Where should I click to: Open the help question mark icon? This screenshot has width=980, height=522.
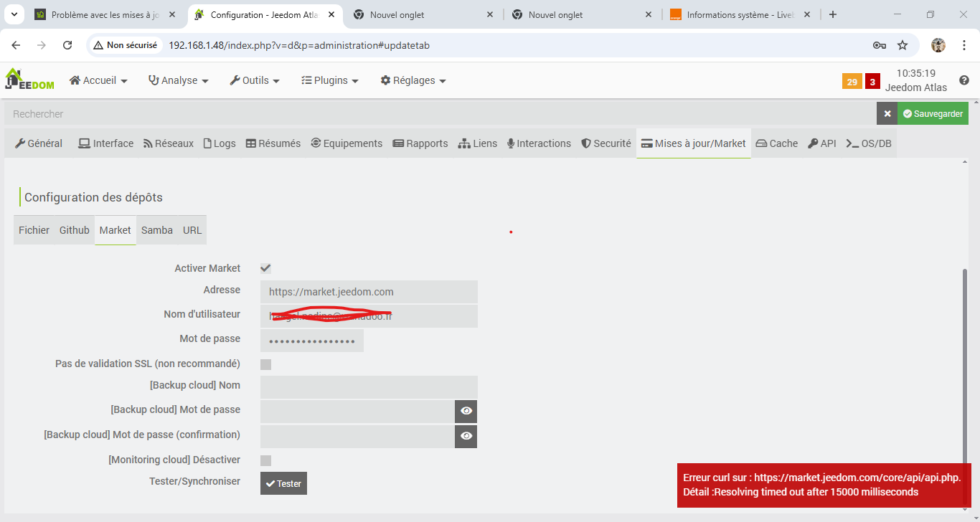pyautogui.click(x=964, y=80)
